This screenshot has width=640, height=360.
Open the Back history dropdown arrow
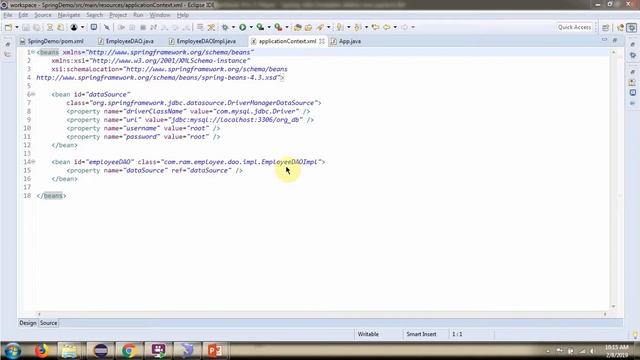click(395, 27)
